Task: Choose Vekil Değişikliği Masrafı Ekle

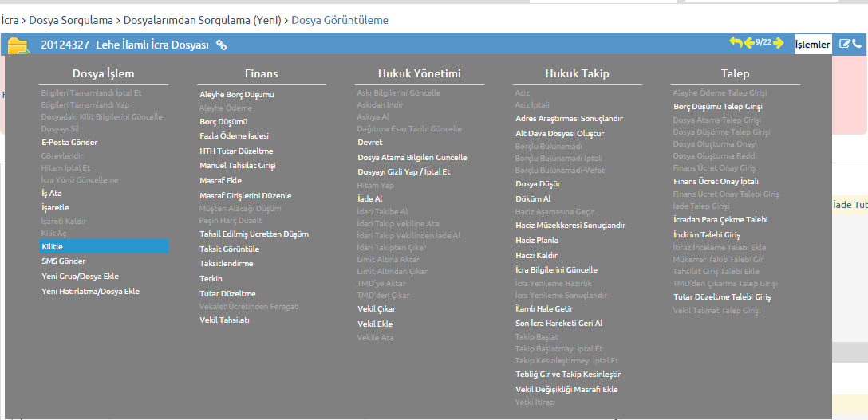Action: click(566, 389)
